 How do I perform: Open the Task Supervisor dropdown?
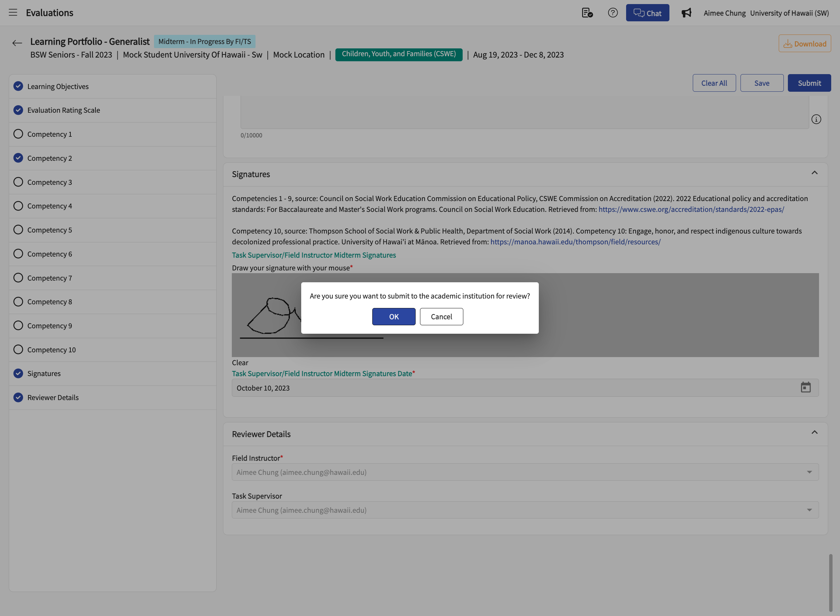(x=525, y=510)
